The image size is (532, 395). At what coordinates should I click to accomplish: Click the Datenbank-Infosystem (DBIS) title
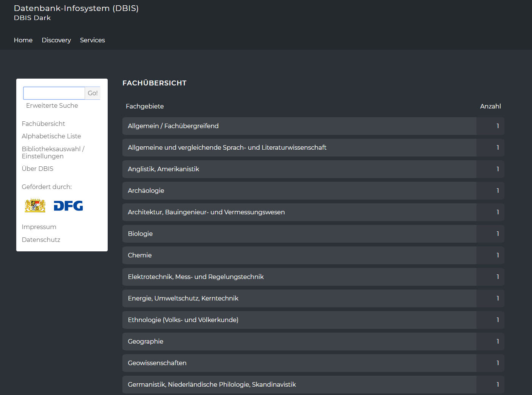click(x=76, y=8)
